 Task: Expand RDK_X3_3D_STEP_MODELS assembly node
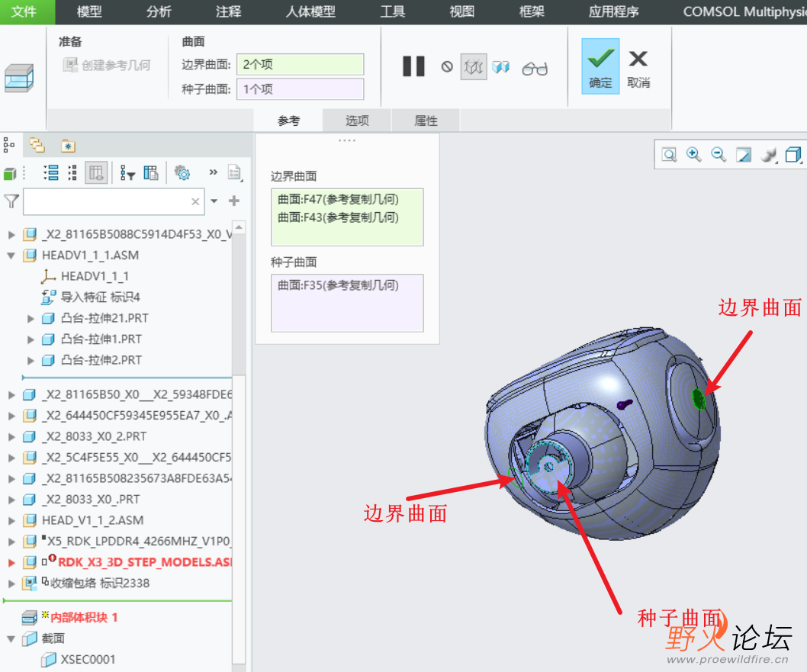pyautogui.click(x=11, y=563)
